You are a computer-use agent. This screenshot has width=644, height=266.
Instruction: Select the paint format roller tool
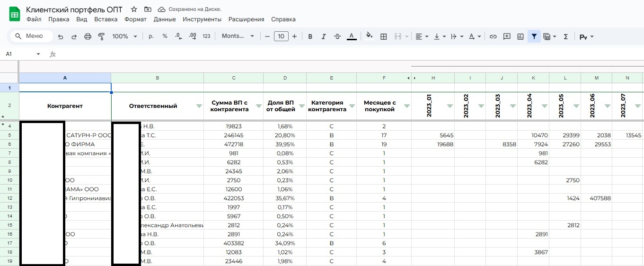coord(101,36)
